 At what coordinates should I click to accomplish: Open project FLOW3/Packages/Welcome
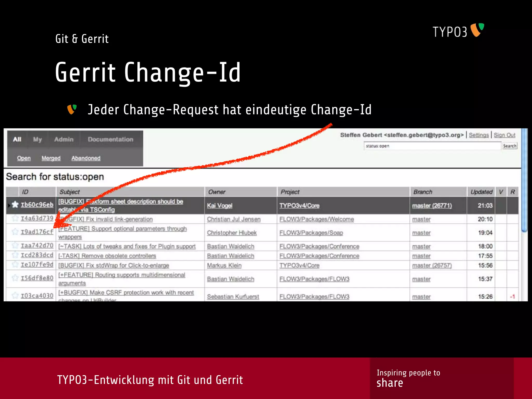tap(317, 219)
